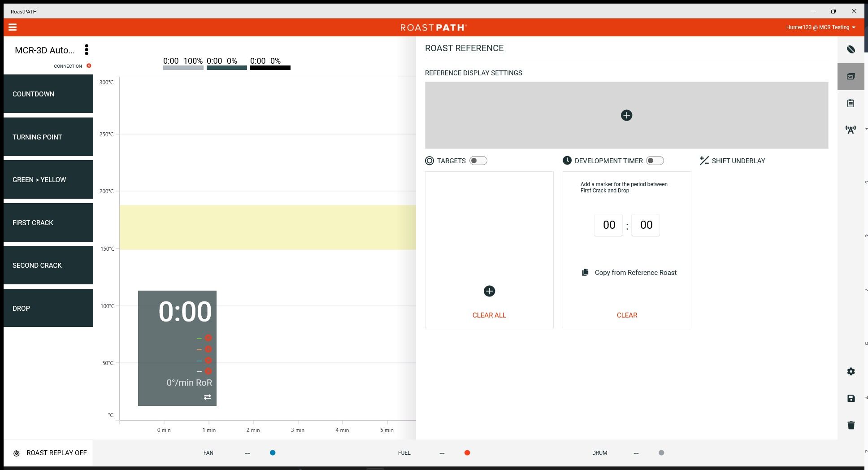Screen dimensions: 868x470
Task: Click the red status circle beside the orange dash
Action: click(x=208, y=349)
